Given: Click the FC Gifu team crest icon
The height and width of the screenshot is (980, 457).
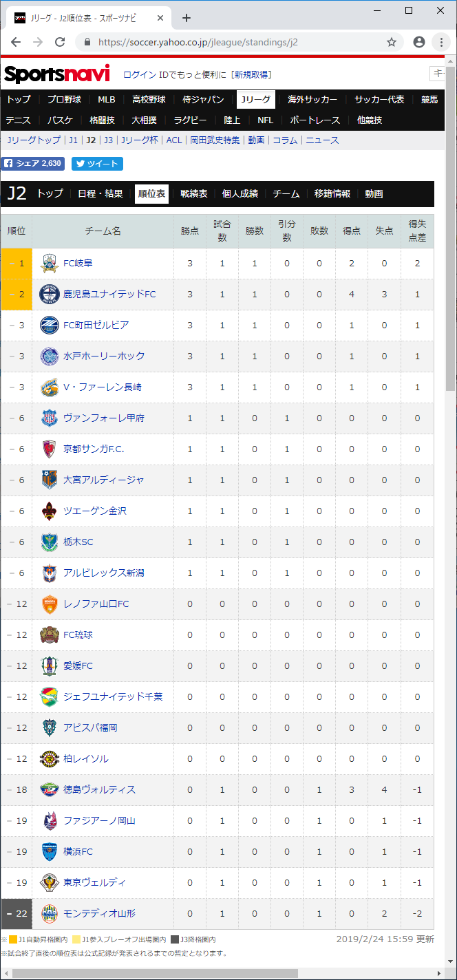Looking at the screenshot, I should point(49,263).
